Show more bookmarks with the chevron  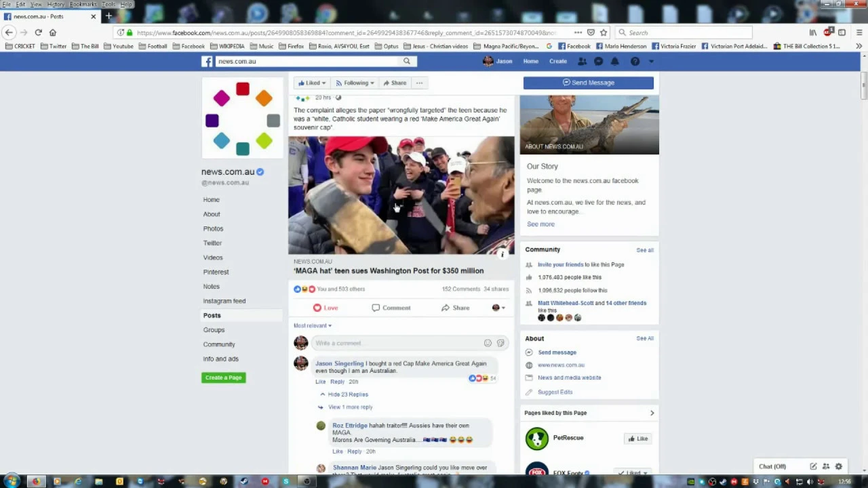(859, 46)
